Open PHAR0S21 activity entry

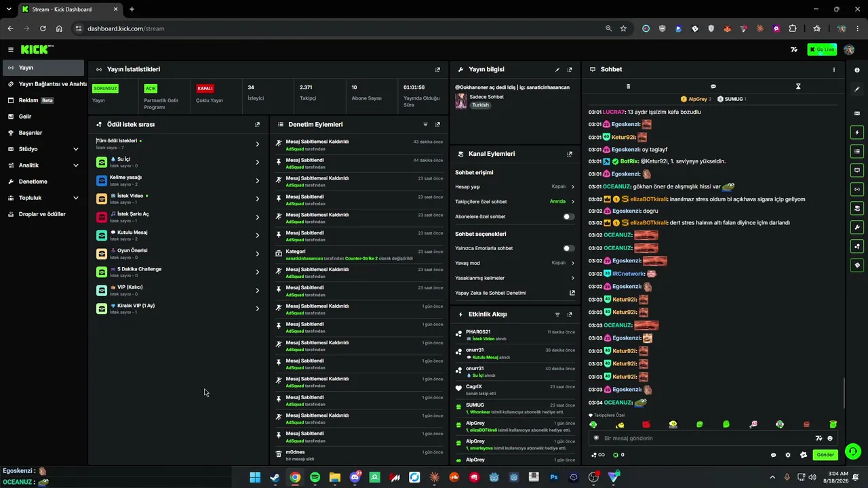[515, 335]
